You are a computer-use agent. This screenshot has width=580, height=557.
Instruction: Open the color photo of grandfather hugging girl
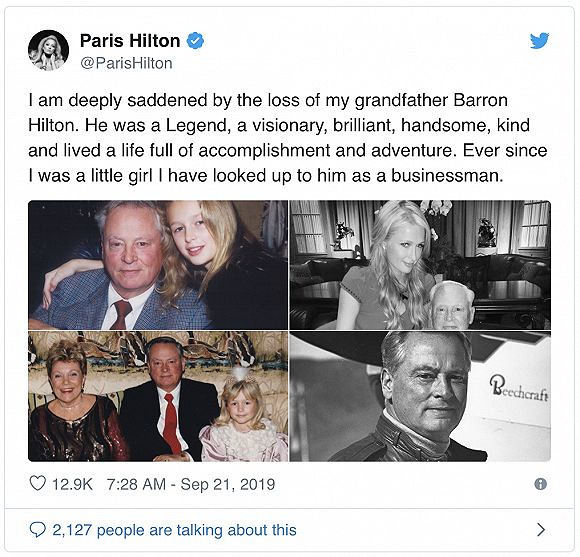tap(158, 265)
